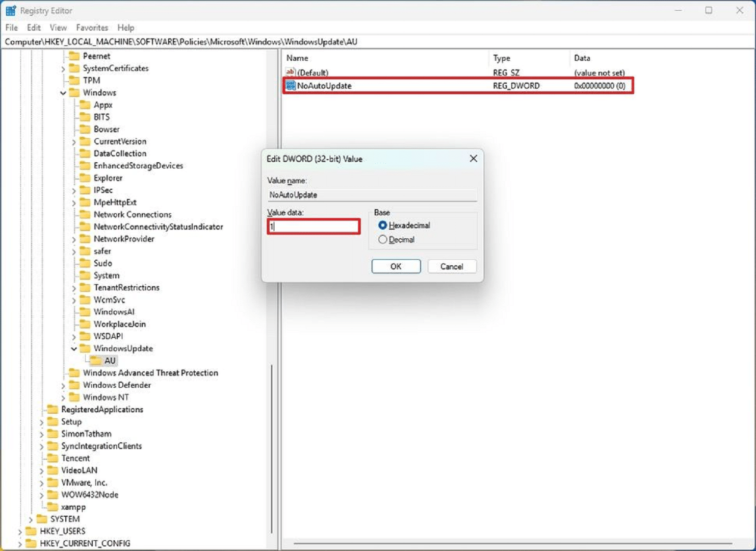Click the Appx folder icon

click(85, 105)
